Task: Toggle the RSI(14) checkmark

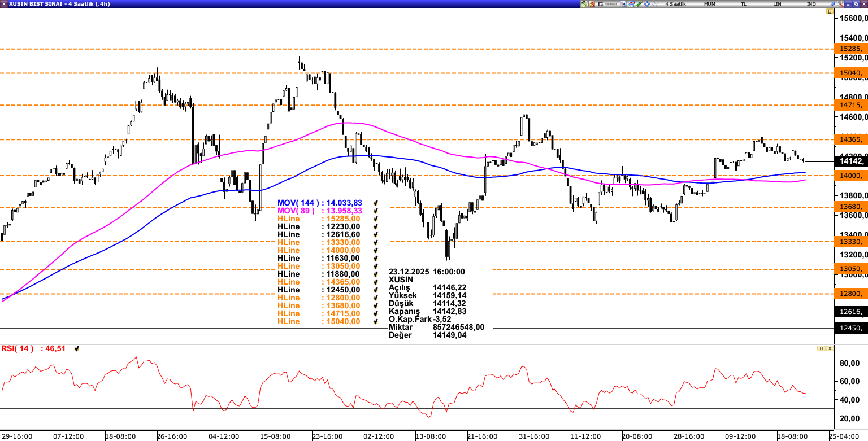Action: point(77,349)
